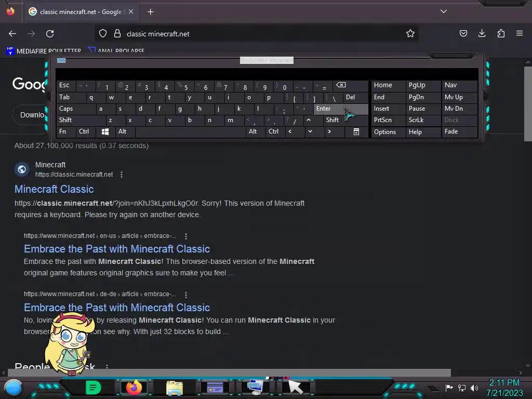
Task: Open the Firefox hamburger application menu
Action: (520, 33)
